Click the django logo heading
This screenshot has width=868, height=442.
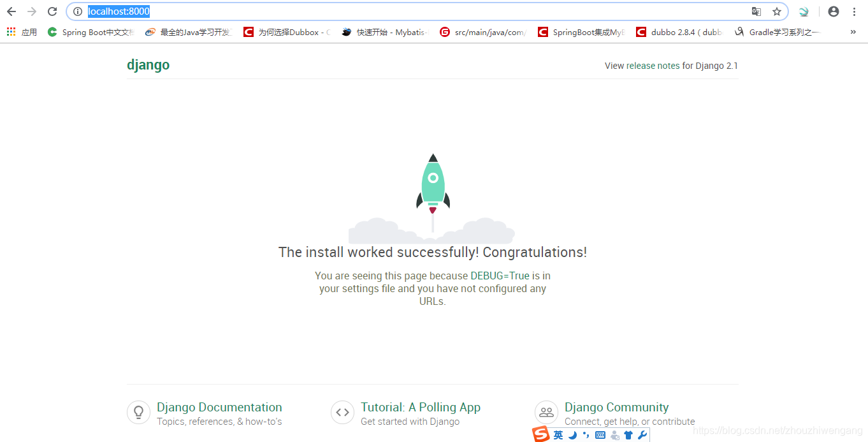[148, 65]
